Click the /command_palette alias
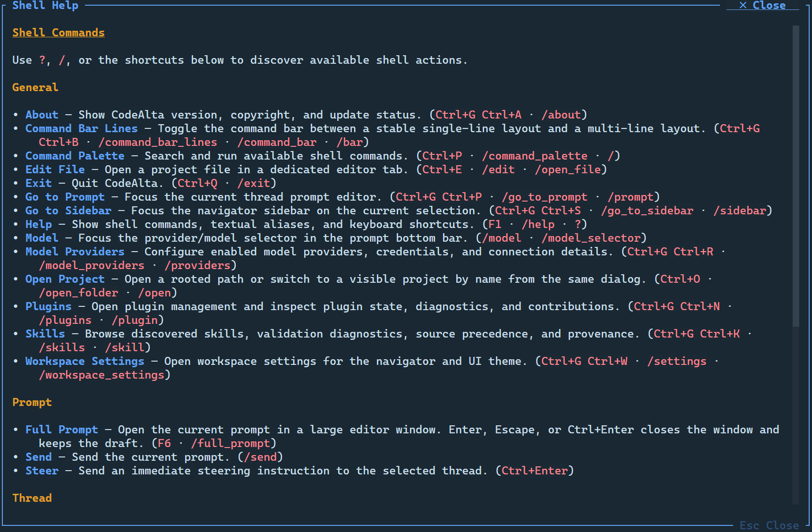The height and width of the screenshot is (532, 812). [x=535, y=156]
